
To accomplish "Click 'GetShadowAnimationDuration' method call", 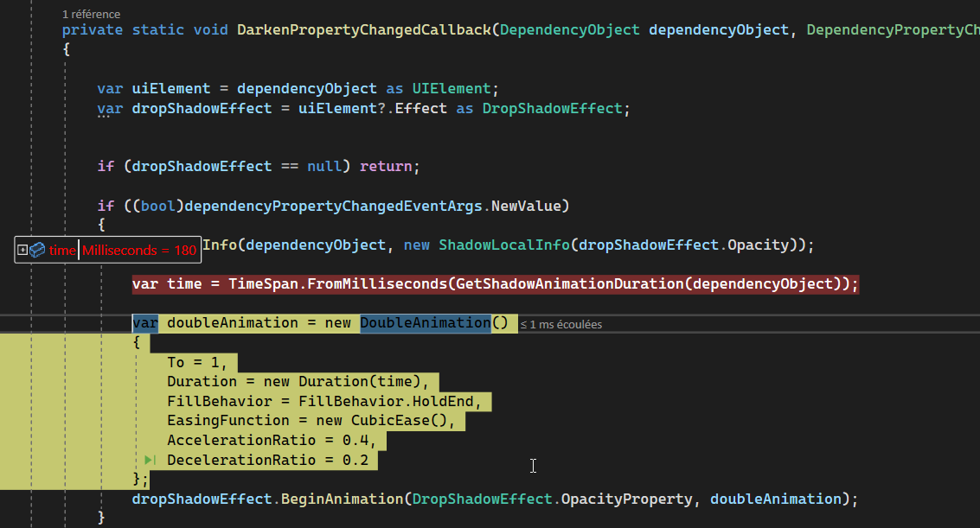I will pyautogui.click(x=569, y=284).
